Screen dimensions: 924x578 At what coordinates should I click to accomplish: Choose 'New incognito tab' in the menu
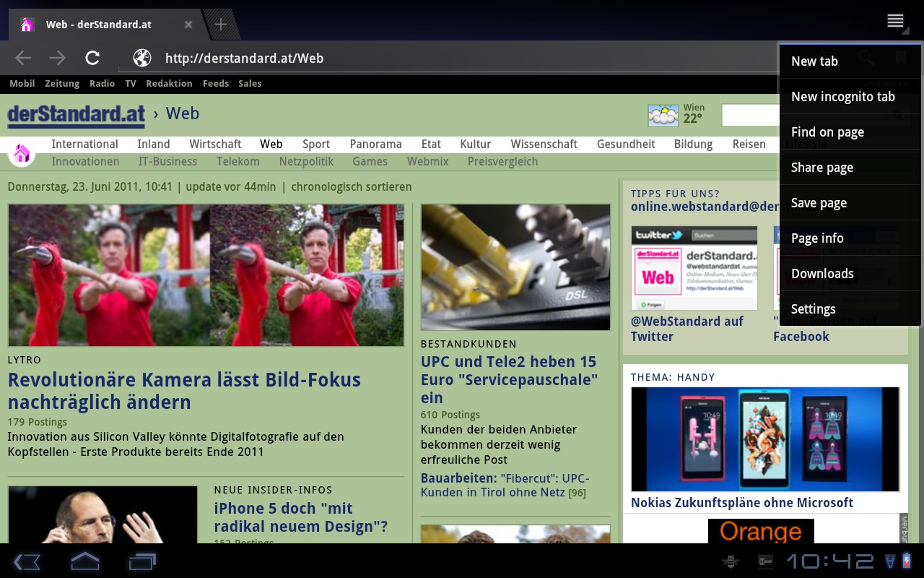(x=850, y=97)
